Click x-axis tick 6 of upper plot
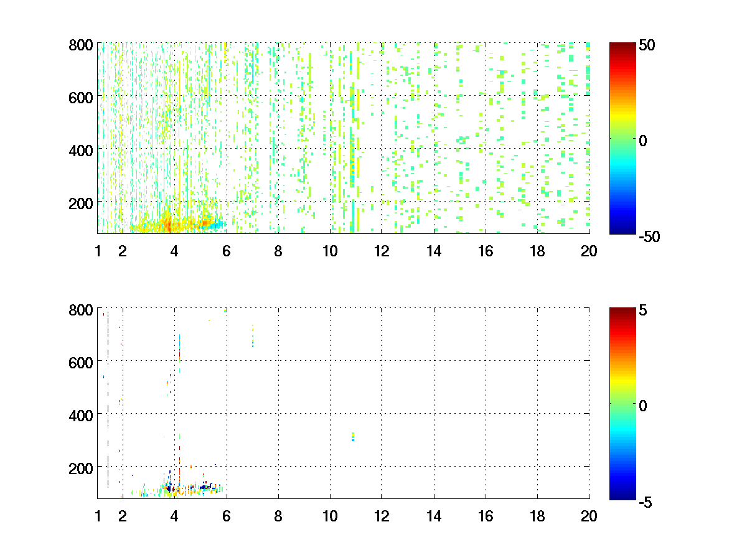 click(x=226, y=251)
